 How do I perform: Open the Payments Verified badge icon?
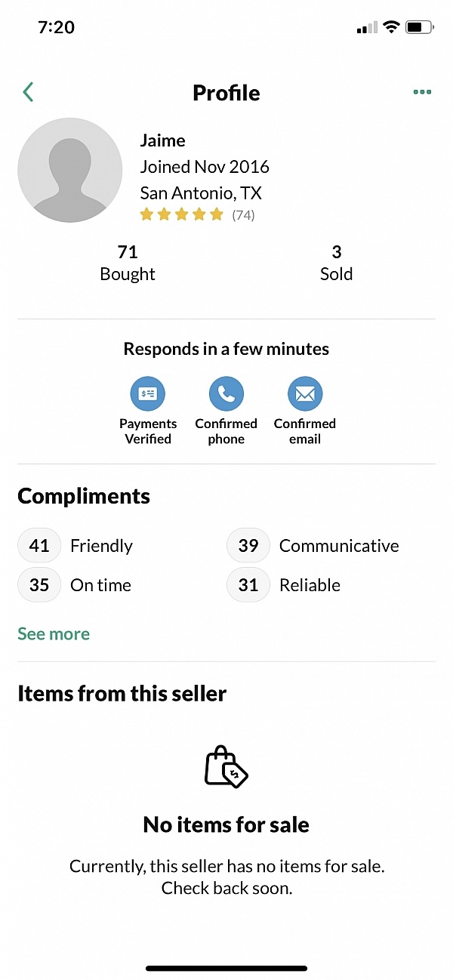(148, 393)
